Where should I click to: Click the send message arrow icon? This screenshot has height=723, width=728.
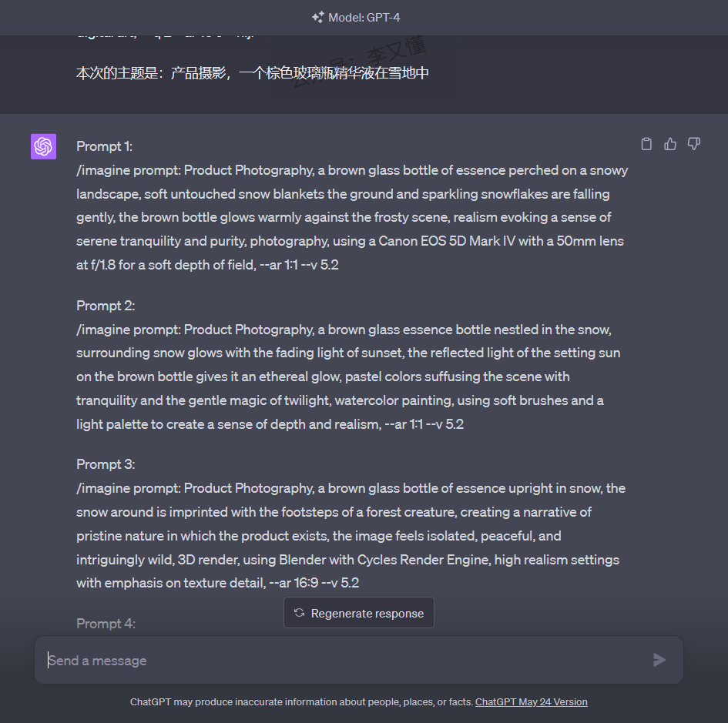tap(659, 660)
